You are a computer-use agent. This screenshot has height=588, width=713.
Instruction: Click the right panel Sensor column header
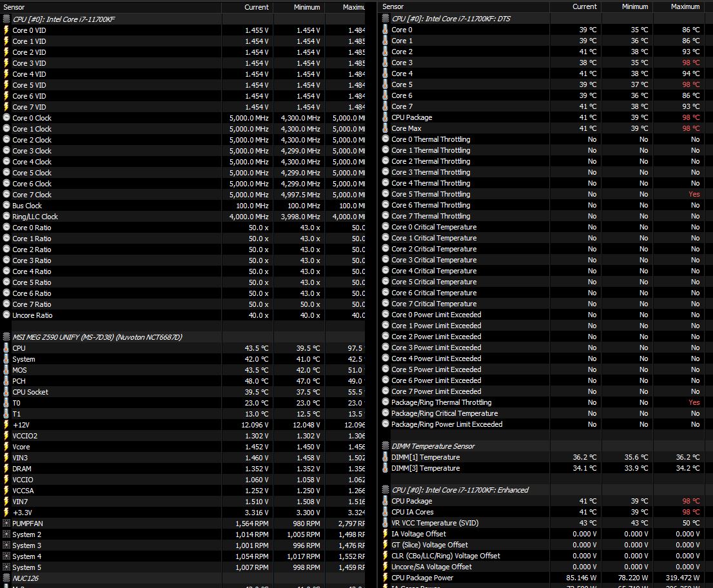(464, 6)
